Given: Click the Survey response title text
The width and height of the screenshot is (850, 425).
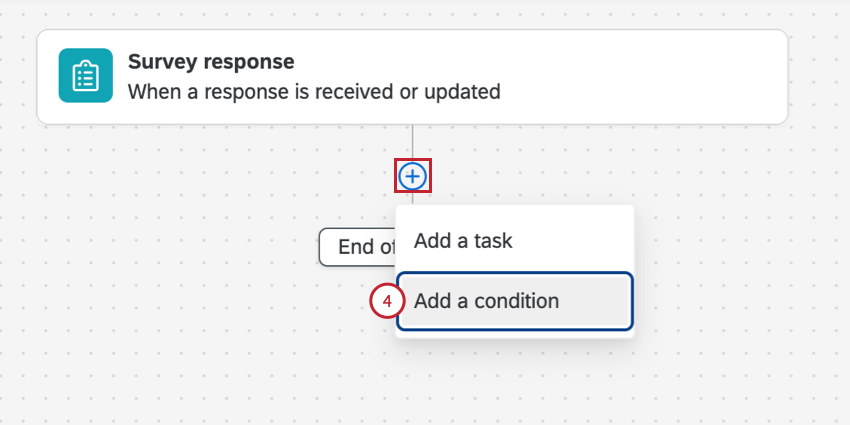Looking at the screenshot, I should pos(211,62).
